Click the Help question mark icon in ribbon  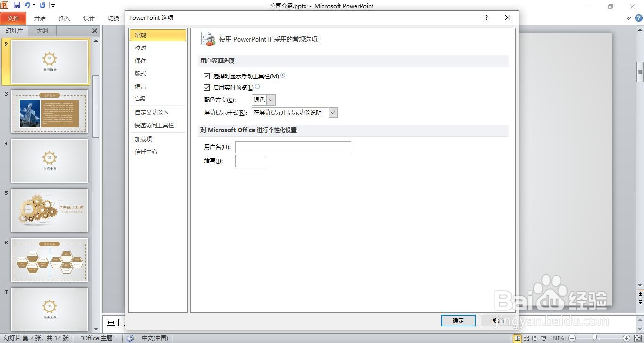(x=639, y=18)
